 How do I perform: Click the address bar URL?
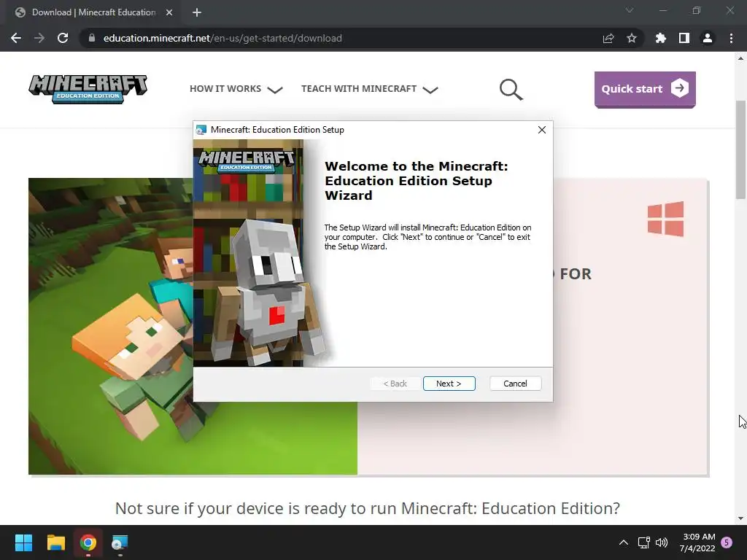222,38
